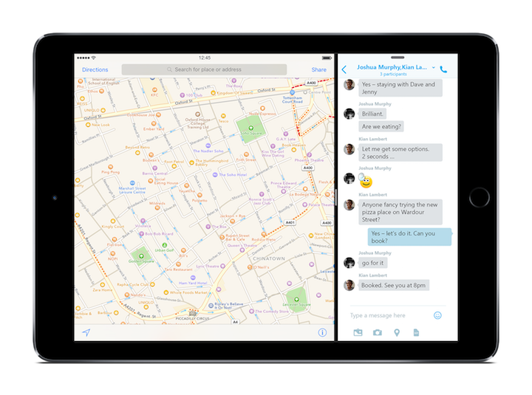The height and width of the screenshot is (395, 532).
Task: Tap the Oxford House College marker
Action: point(197,114)
